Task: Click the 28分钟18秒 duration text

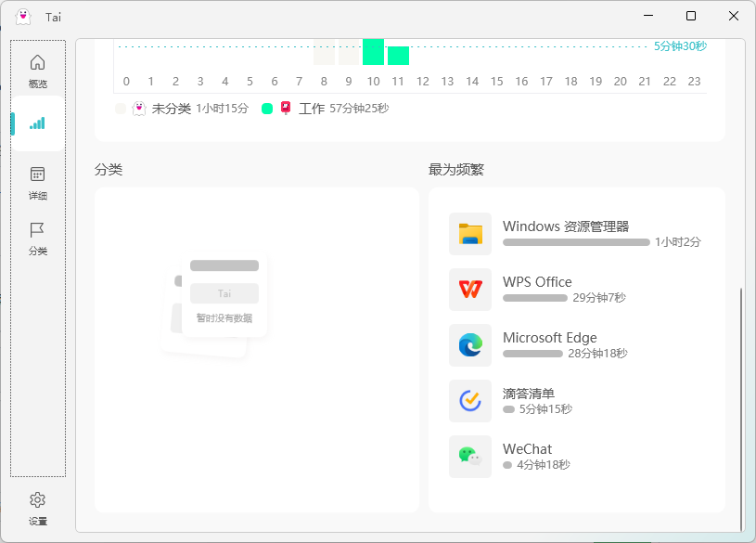Action: 597,354
